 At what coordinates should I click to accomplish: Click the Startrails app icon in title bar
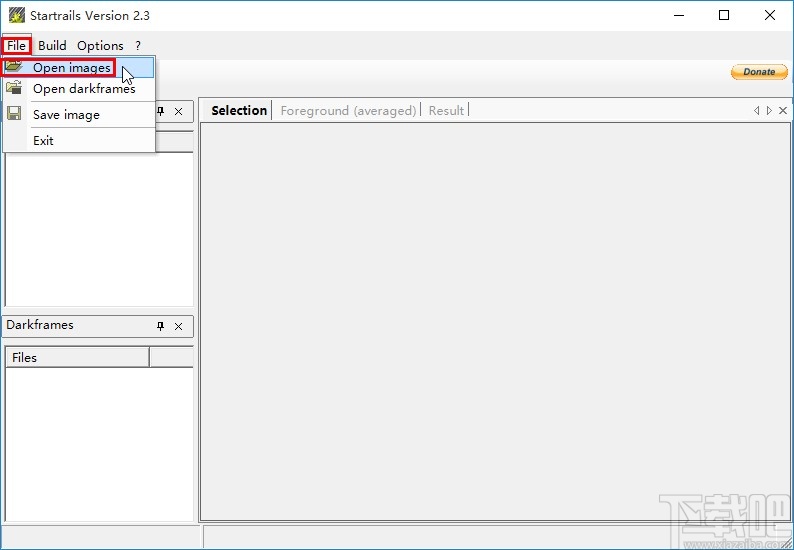pyautogui.click(x=17, y=16)
